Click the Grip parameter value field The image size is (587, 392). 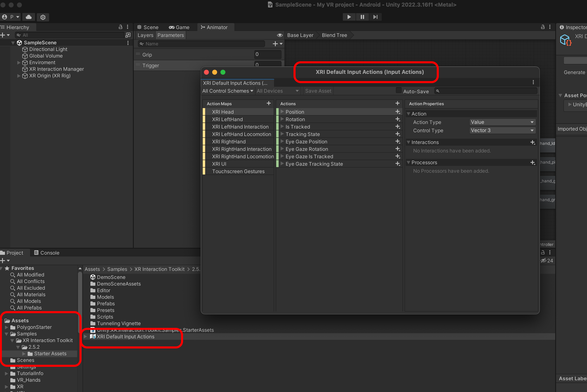[268, 54]
